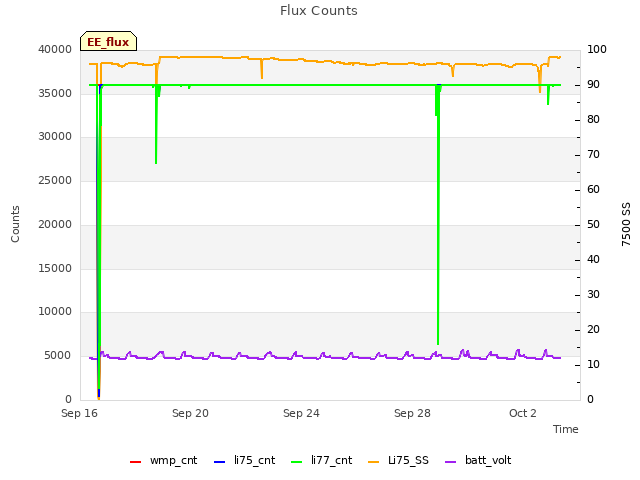This screenshot has height=480, width=640.
Task: Click the 20 right axis tick label
Action: 593,329
